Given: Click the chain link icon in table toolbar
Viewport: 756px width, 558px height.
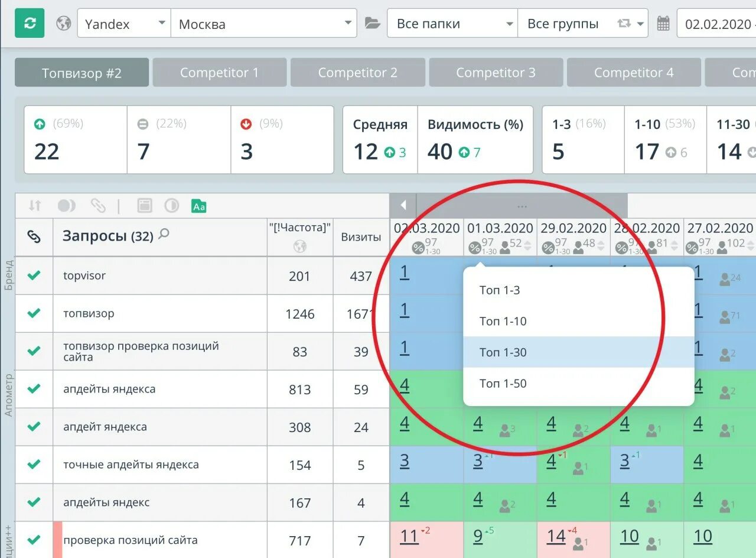Looking at the screenshot, I should 98,206.
